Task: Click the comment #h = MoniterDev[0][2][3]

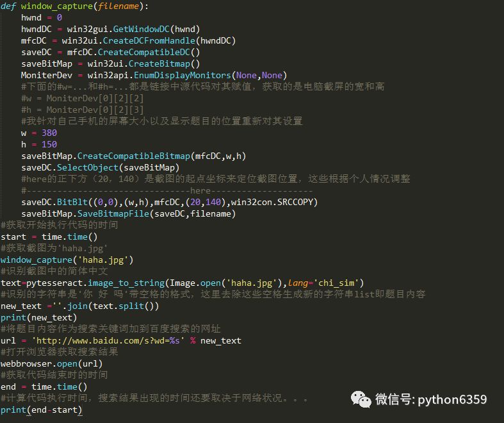Action: click(x=82, y=110)
